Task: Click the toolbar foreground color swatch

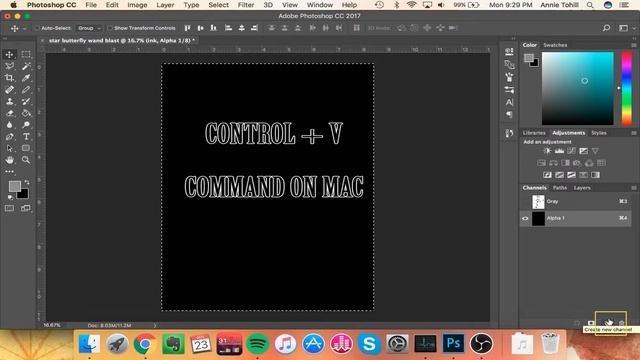Action: tap(14, 186)
